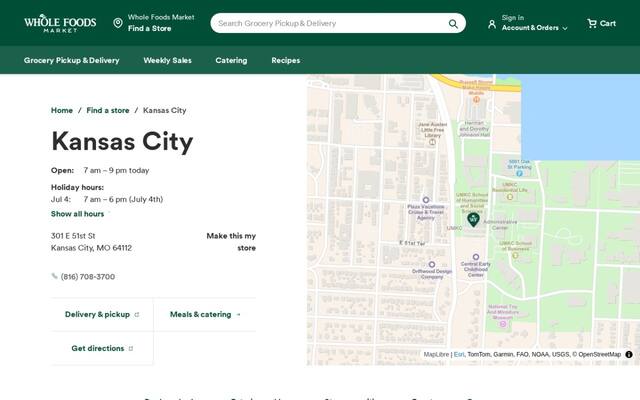The image size is (640, 400).
Task: Click the Oak St Parking map marker
Action: click(519, 173)
